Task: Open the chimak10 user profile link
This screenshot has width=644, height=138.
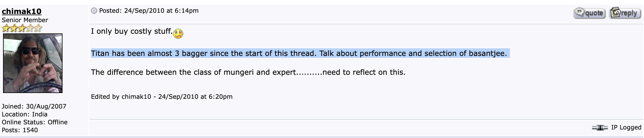Action: click(x=22, y=11)
